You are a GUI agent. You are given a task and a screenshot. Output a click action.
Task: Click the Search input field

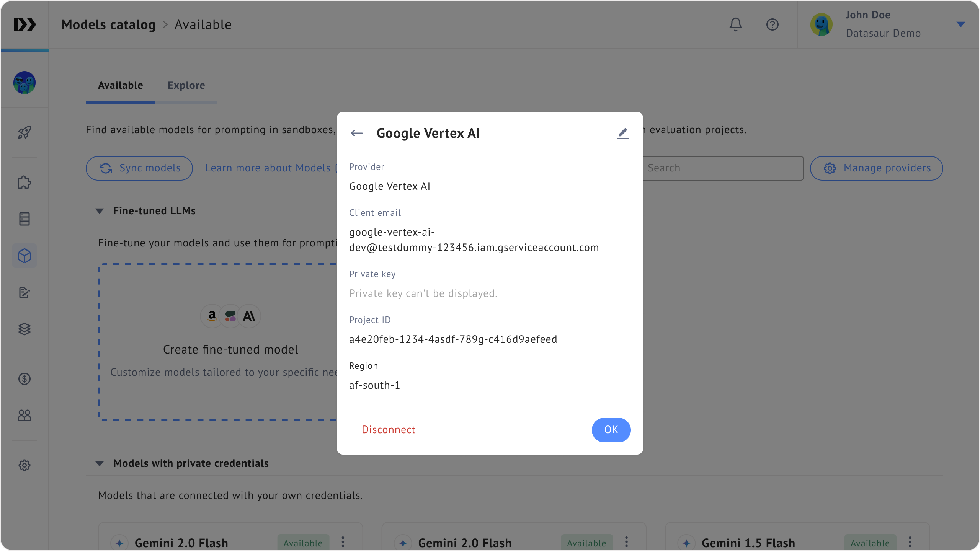click(723, 168)
